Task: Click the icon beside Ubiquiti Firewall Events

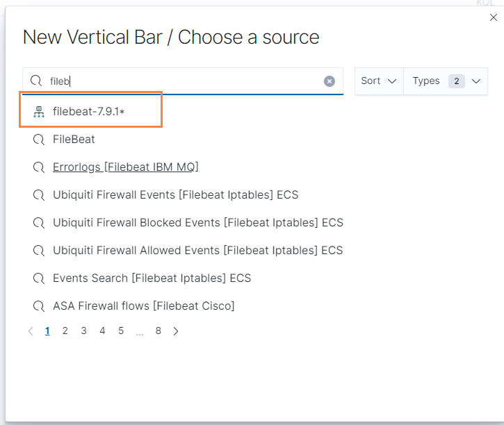Action: [39, 194]
